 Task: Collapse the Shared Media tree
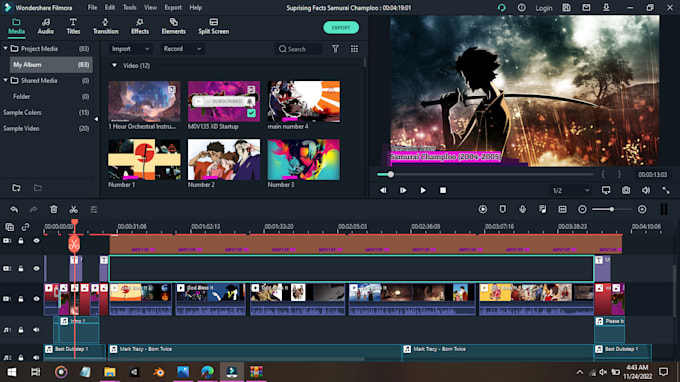pyautogui.click(x=5, y=80)
